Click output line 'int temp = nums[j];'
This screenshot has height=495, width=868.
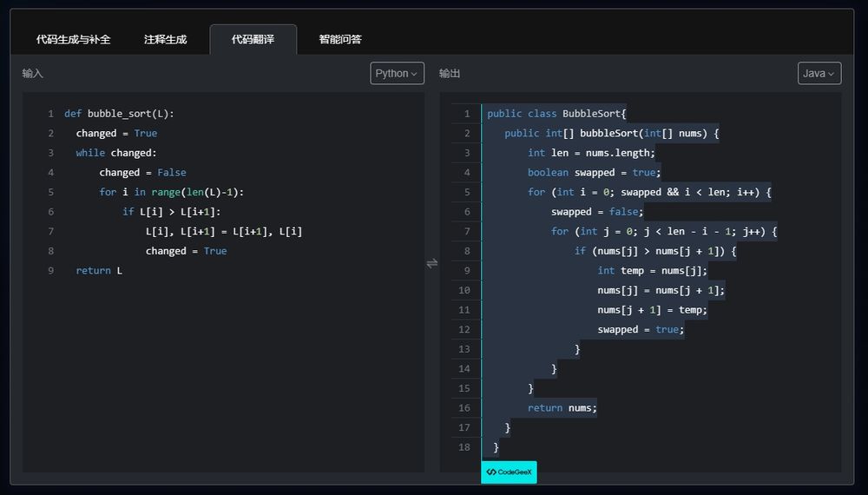652,271
